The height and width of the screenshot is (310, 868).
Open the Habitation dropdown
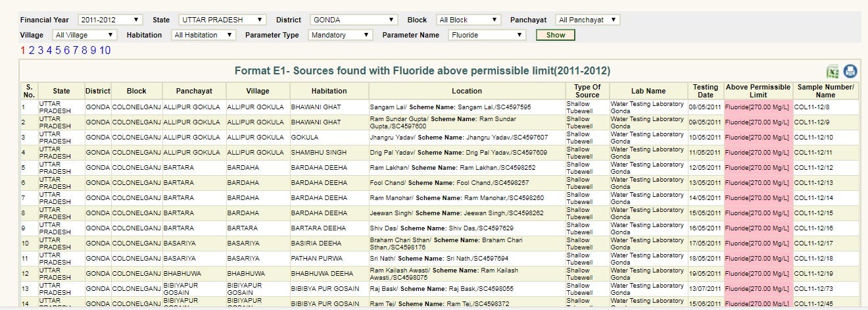coord(203,35)
